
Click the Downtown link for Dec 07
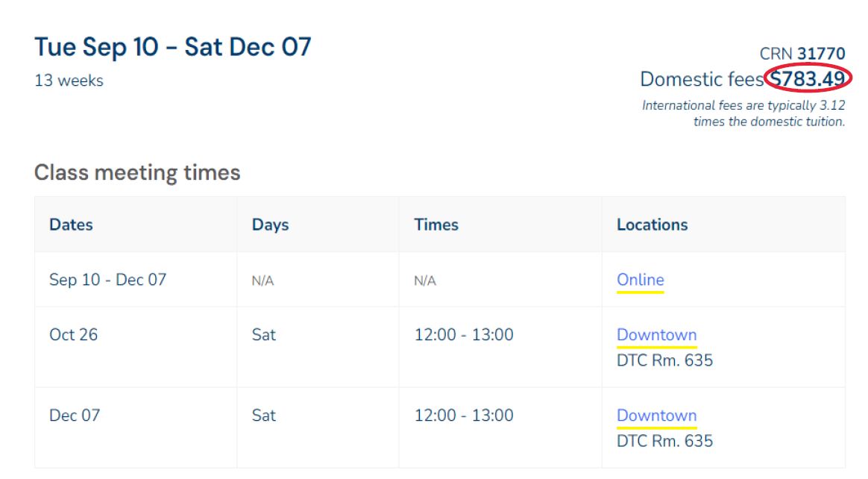click(x=656, y=415)
